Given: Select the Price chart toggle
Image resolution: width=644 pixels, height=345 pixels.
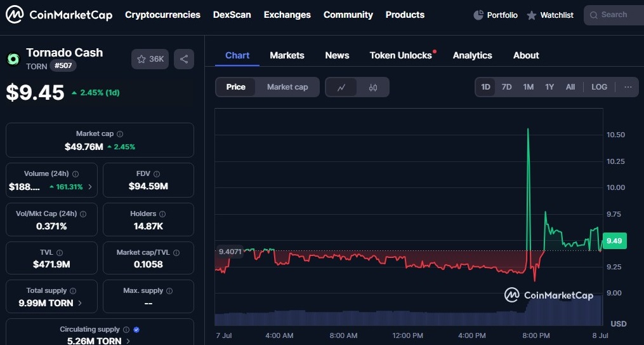Looking at the screenshot, I should 236,87.
